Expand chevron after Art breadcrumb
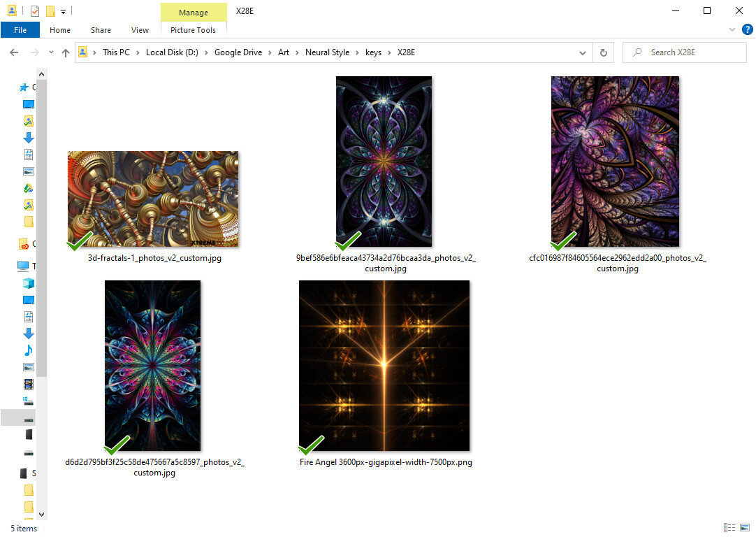 [297, 52]
